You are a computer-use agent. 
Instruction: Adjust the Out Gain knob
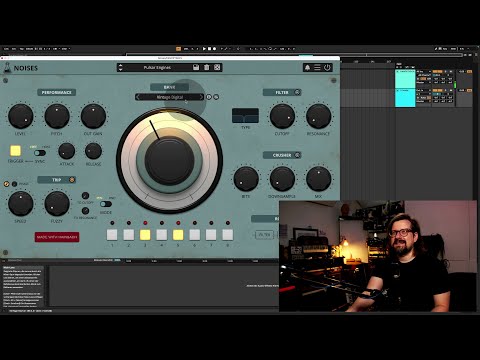pyautogui.click(x=93, y=116)
